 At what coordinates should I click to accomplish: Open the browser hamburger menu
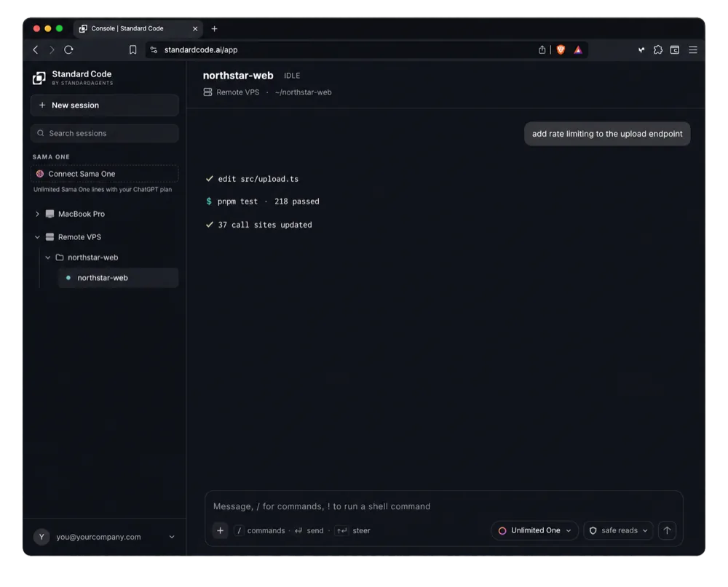tap(693, 49)
